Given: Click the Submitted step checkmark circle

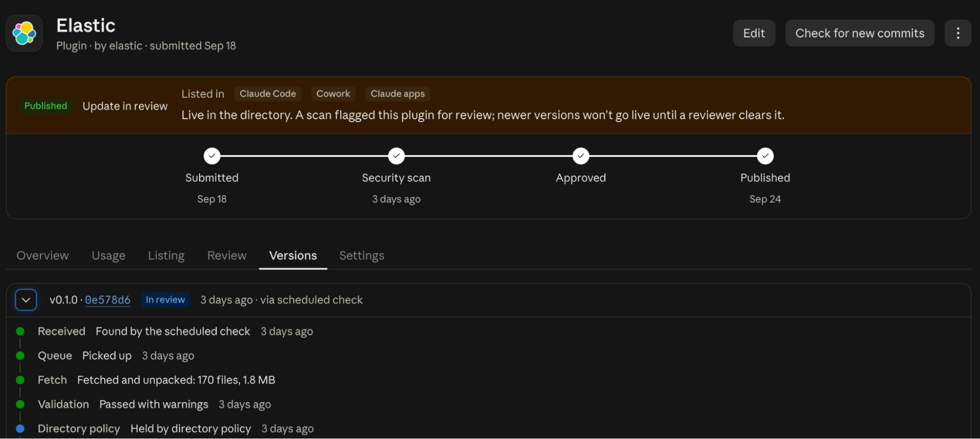Looking at the screenshot, I should (212, 156).
